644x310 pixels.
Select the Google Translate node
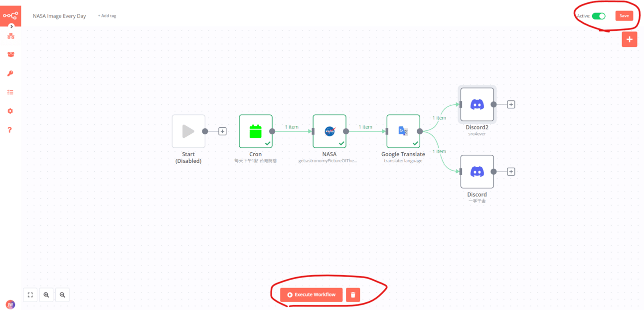[x=403, y=131]
